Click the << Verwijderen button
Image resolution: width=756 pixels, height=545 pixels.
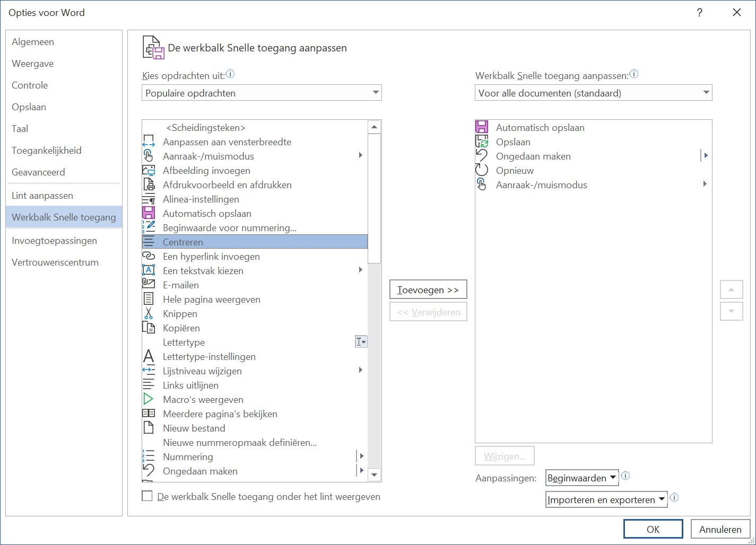coord(428,312)
